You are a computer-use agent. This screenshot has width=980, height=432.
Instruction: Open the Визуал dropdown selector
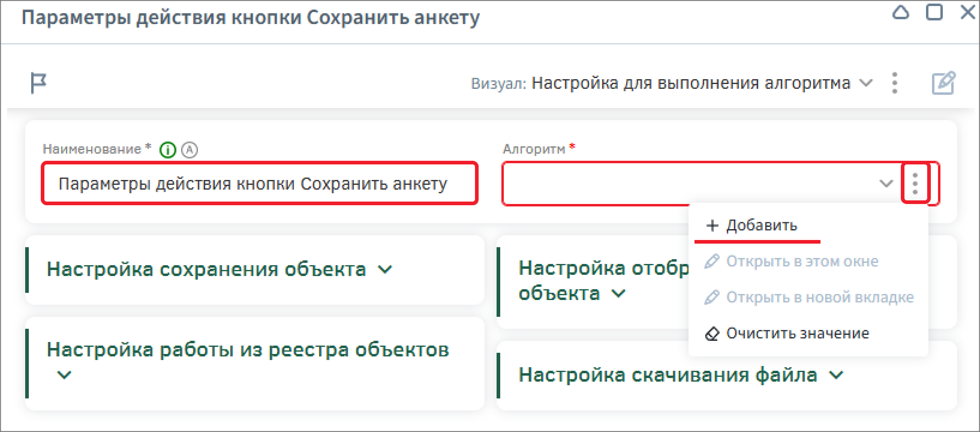click(x=865, y=83)
